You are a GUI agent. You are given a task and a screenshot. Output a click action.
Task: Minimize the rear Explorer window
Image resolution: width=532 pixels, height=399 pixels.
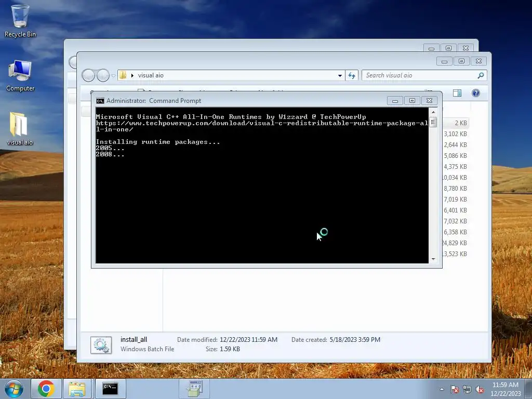coord(432,48)
